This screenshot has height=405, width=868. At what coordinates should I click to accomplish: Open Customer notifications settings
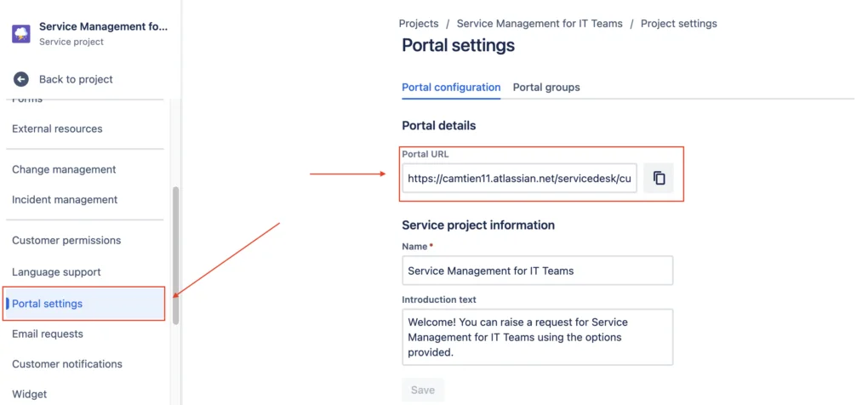[x=67, y=364]
